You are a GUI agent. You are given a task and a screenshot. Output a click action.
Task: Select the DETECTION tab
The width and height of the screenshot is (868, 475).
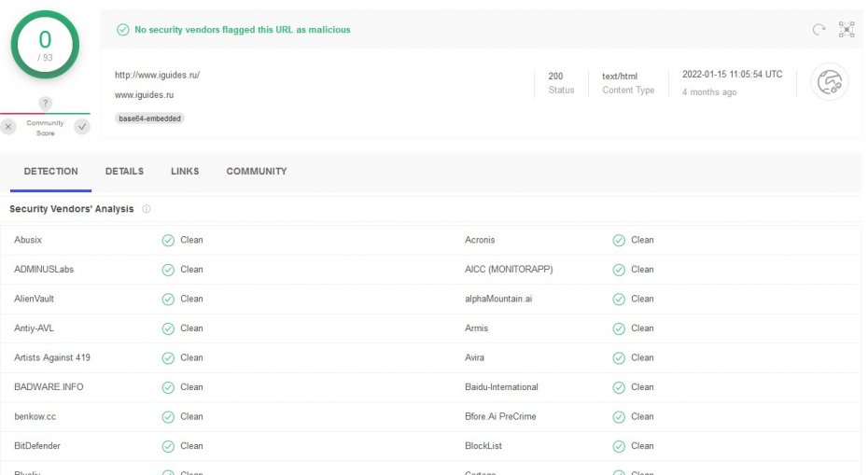click(50, 172)
